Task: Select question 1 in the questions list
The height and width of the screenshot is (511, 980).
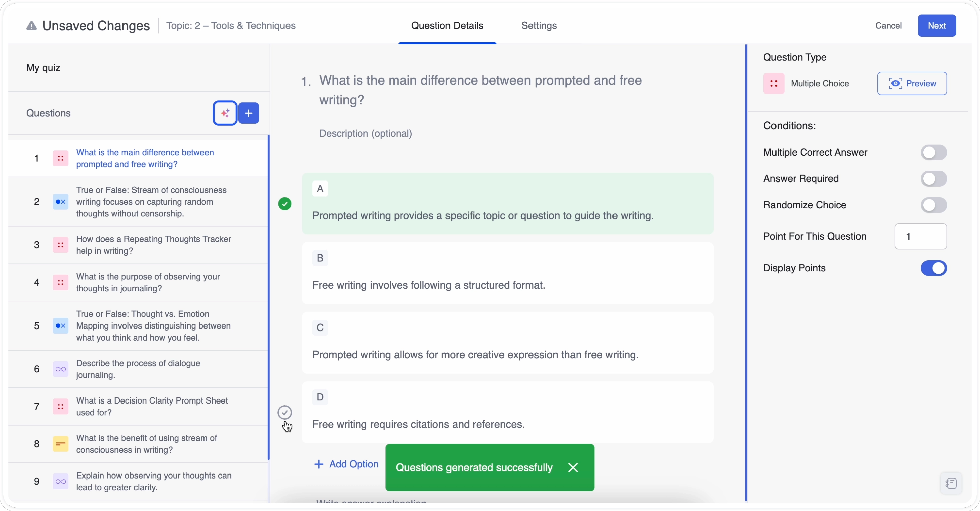Action: (138, 158)
